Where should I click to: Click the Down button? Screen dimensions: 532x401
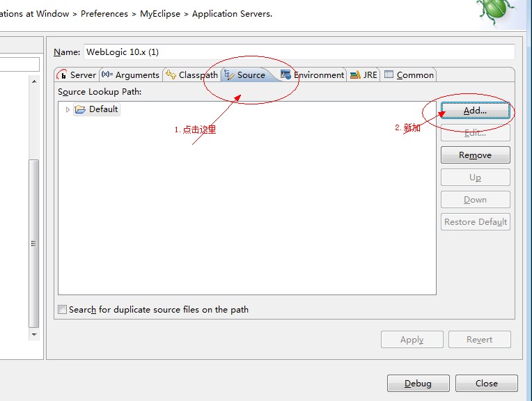[475, 200]
